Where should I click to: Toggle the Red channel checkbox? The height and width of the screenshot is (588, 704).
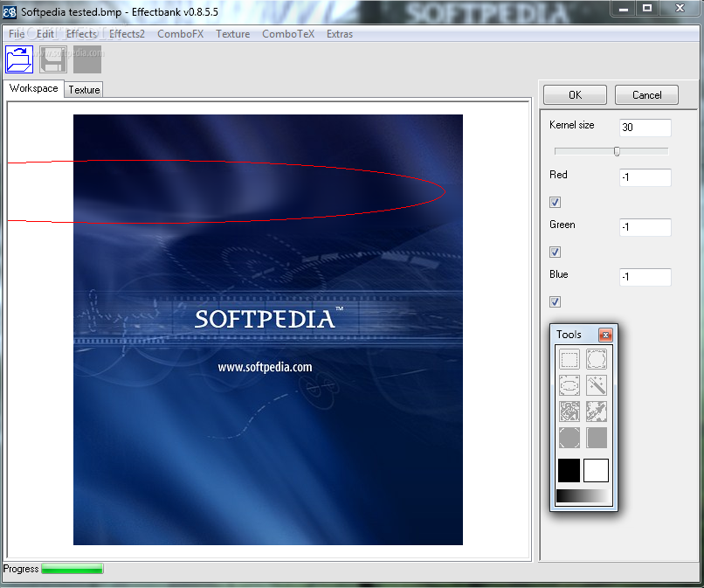555,202
